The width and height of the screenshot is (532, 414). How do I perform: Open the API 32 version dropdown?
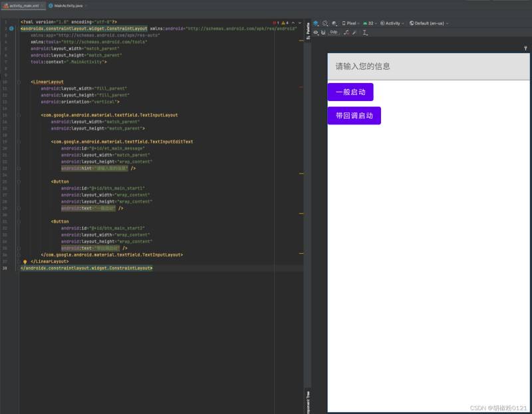(x=369, y=23)
